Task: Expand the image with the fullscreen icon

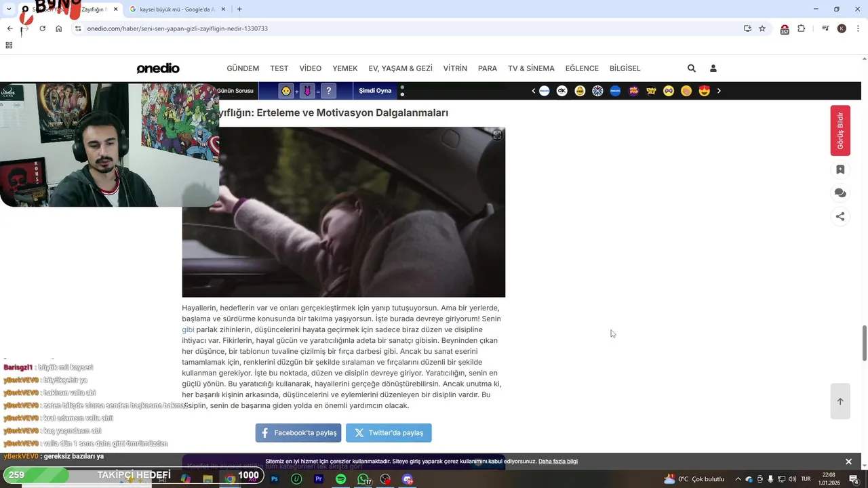Action: coord(497,136)
